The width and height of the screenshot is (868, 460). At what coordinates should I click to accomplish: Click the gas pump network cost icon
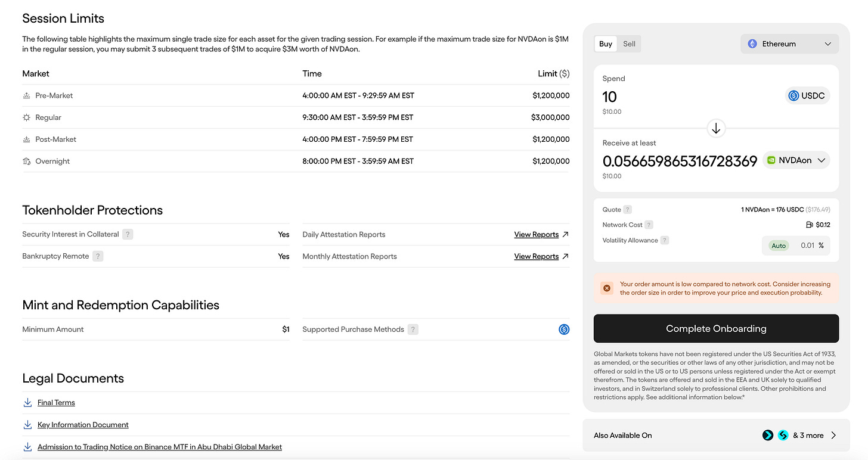[809, 225]
